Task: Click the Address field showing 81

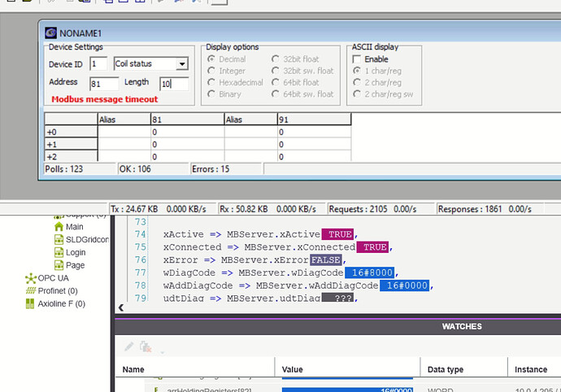Action: [x=104, y=84]
